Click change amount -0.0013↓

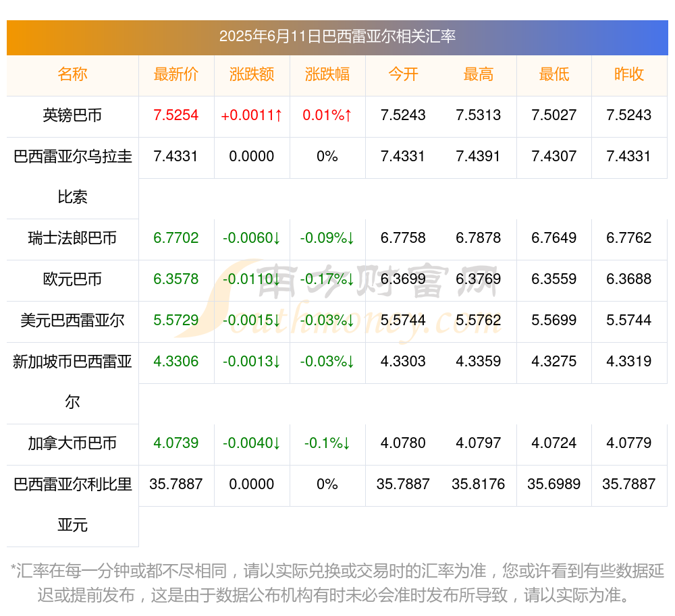(x=252, y=362)
